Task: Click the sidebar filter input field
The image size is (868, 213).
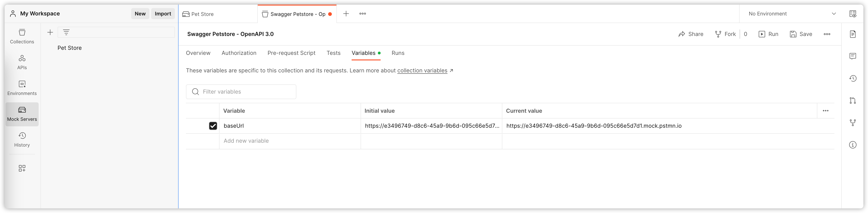Action: [x=116, y=33]
